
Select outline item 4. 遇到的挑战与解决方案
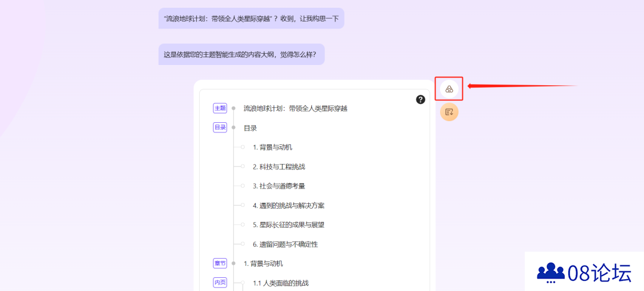[x=289, y=206]
